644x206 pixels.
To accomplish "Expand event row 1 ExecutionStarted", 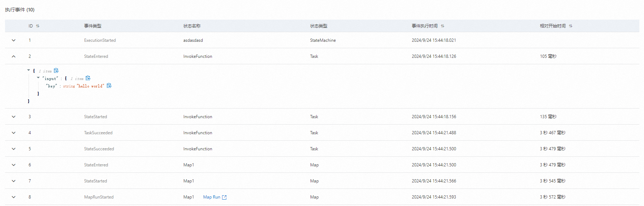I will click(14, 40).
